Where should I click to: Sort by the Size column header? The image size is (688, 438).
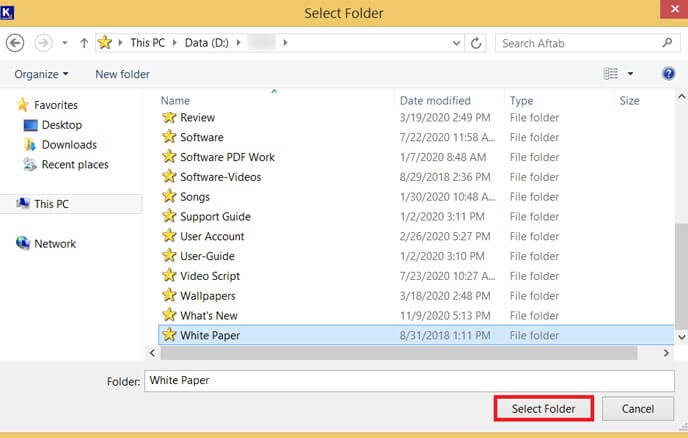[x=629, y=101]
